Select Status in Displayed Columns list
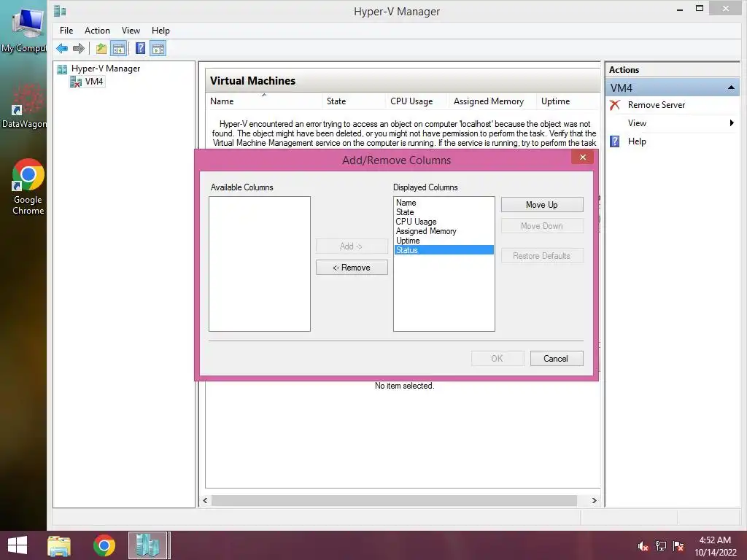This screenshot has width=747, height=560. click(x=444, y=250)
